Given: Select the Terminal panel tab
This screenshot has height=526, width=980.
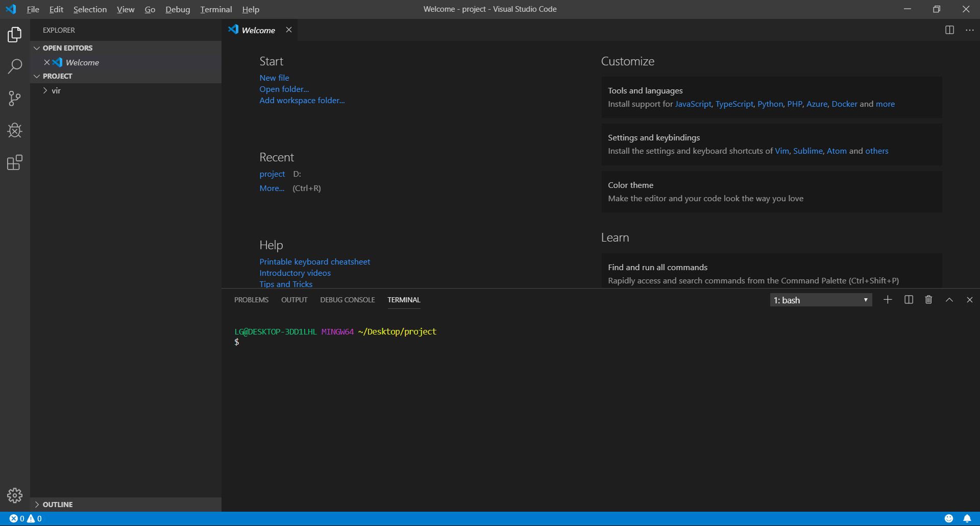Looking at the screenshot, I should pos(404,300).
